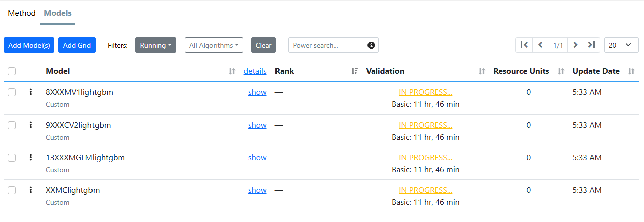The width and height of the screenshot is (644, 222).
Task: Go to previous page arrow
Action: 540,45
